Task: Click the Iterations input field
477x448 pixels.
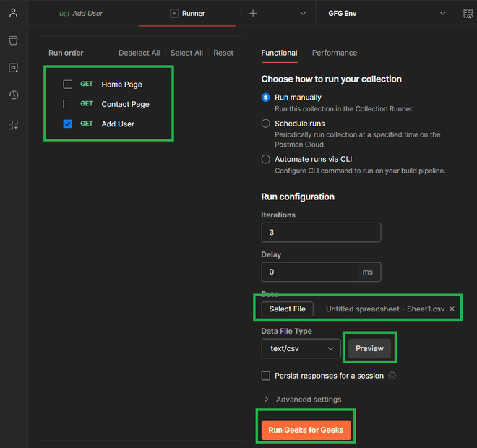Action: click(x=320, y=233)
